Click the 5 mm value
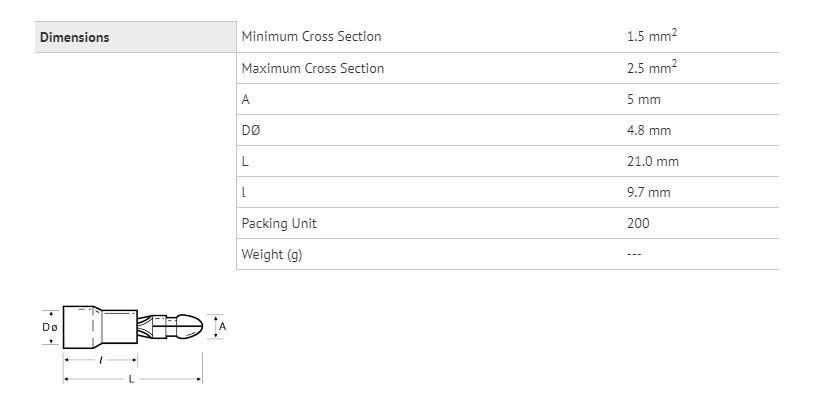The image size is (813, 395). click(643, 100)
